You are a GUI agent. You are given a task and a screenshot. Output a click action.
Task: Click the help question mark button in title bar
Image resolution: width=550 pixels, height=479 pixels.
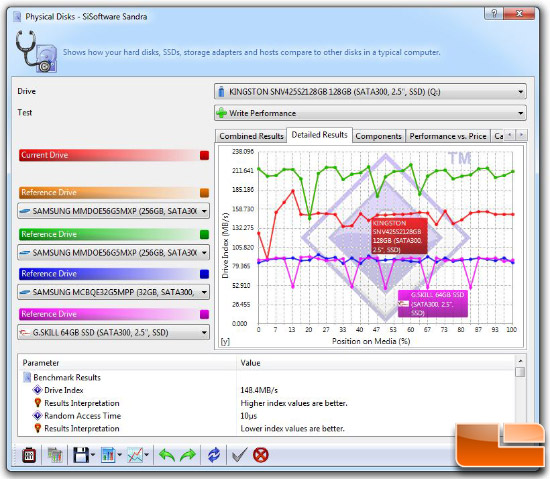(494, 13)
